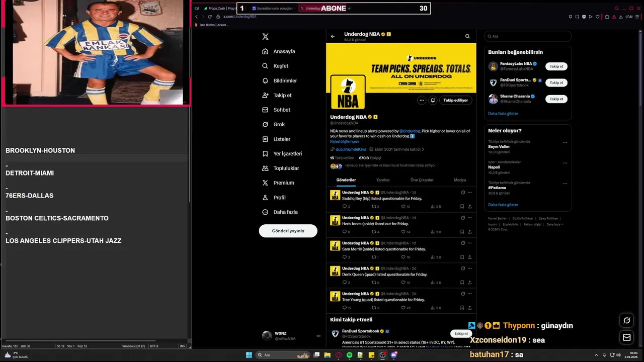Follow FantasyLabs NBA with Takip et
Image resolution: width=644 pixels, height=362 pixels.
556,66
